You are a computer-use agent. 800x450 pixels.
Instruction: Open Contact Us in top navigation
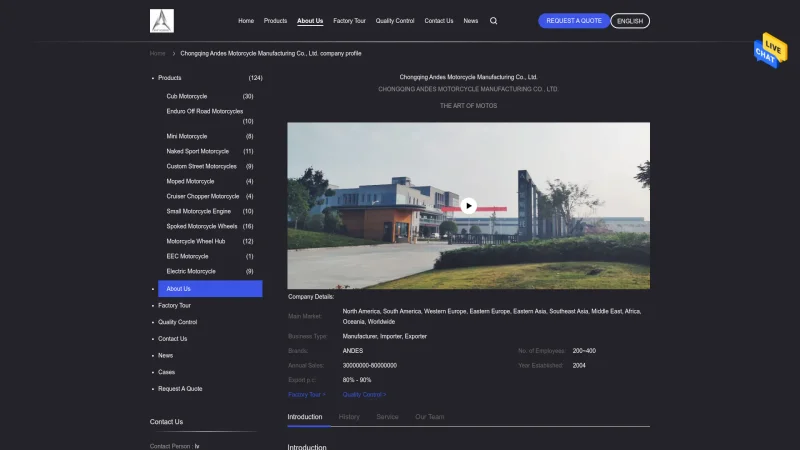(x=439, y=21)
